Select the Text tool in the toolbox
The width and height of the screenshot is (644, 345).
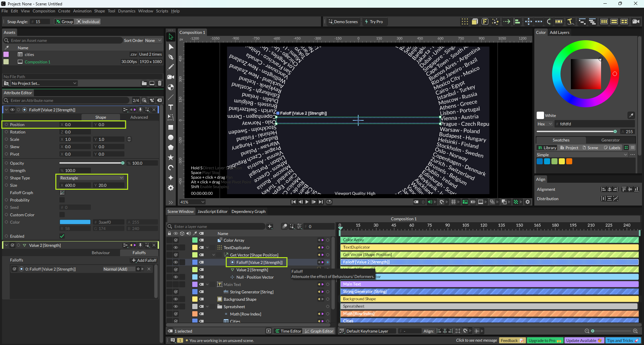pos(171,107)
